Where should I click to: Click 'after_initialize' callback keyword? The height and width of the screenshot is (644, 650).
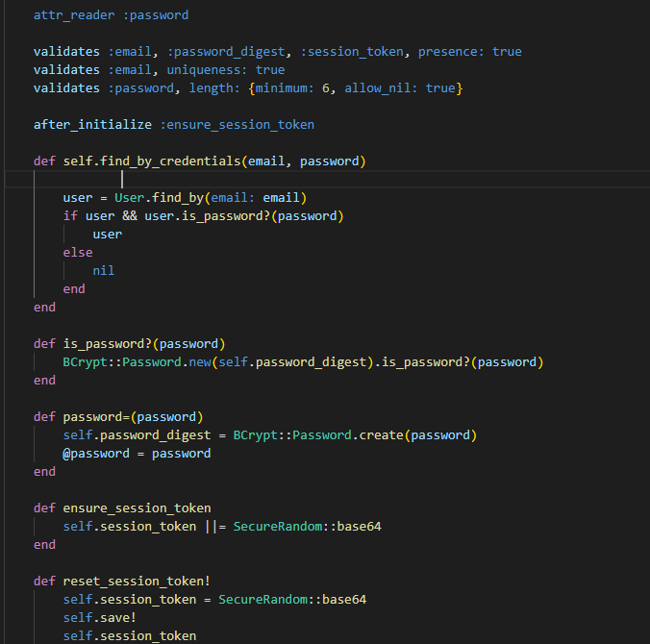pyautogui.click(x=92, y=125)
